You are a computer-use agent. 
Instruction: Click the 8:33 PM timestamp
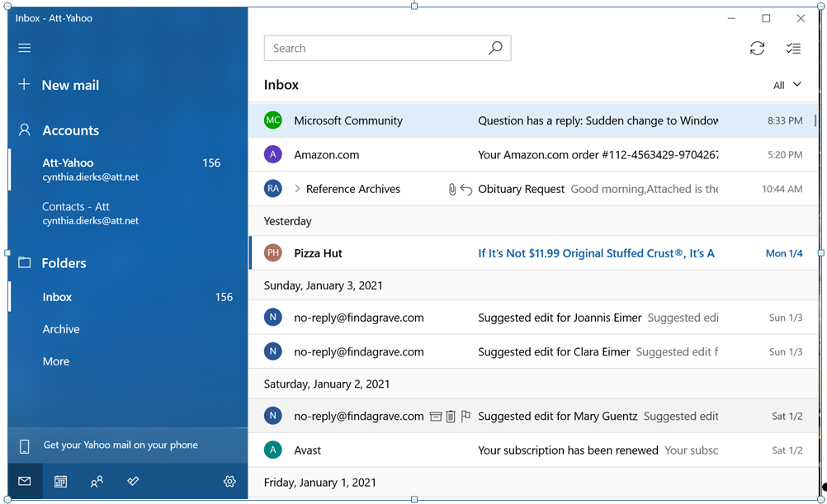click(x=785, y=120)
